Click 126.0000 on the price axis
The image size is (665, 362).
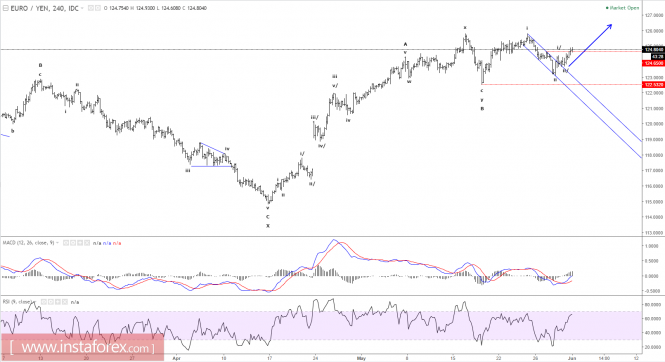click(x=654, y=31)
